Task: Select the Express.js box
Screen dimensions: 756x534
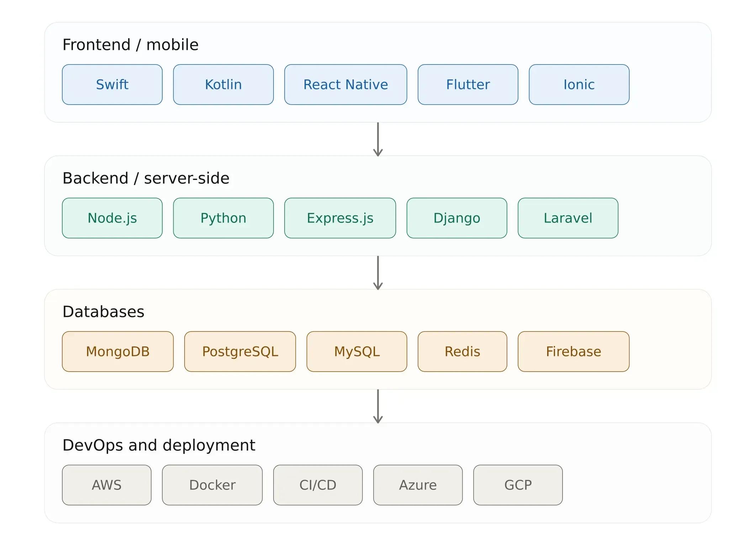Action: [x=340, y=218]
